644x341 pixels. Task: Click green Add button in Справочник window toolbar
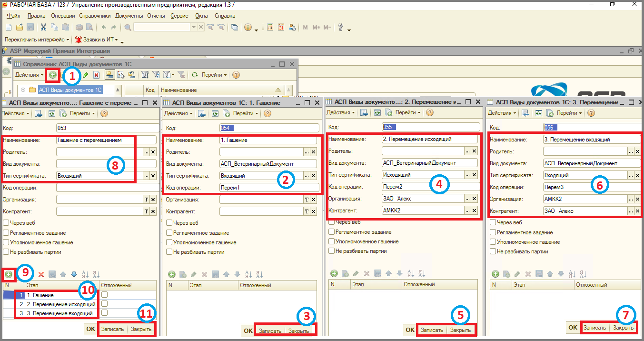tap(52, 75)
